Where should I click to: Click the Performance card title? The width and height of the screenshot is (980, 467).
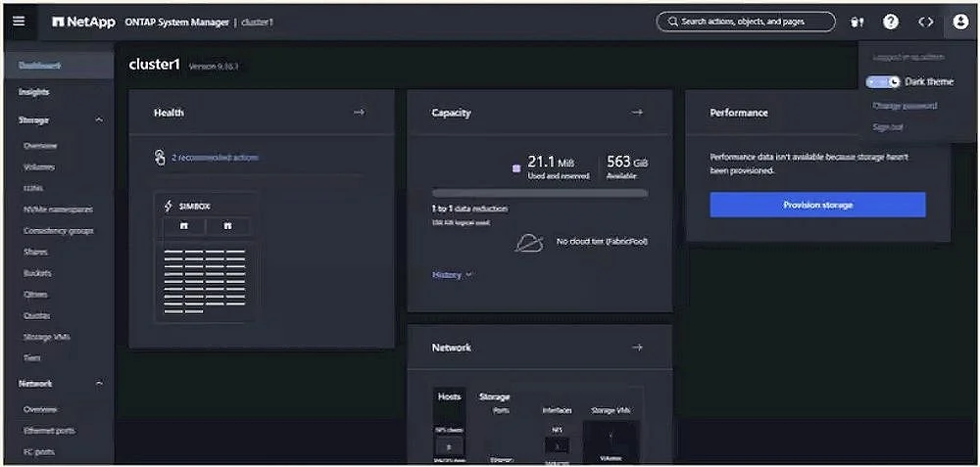point(739,113)
